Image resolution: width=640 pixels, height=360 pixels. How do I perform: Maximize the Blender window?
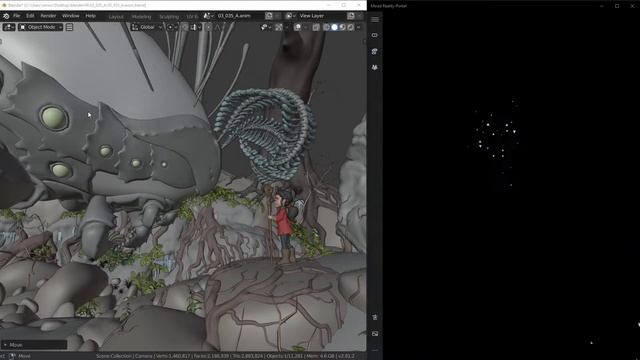[344, 5]
